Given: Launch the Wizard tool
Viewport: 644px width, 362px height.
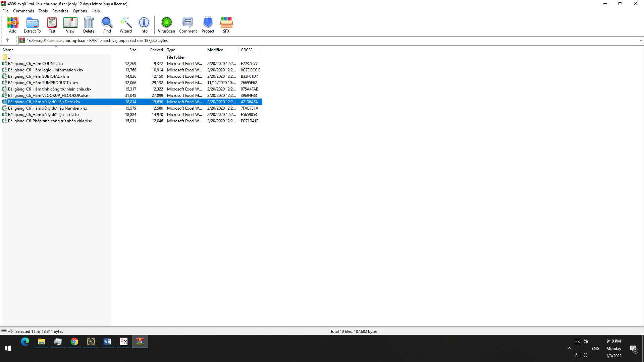Looking at the screenshot, I should 126,25.
